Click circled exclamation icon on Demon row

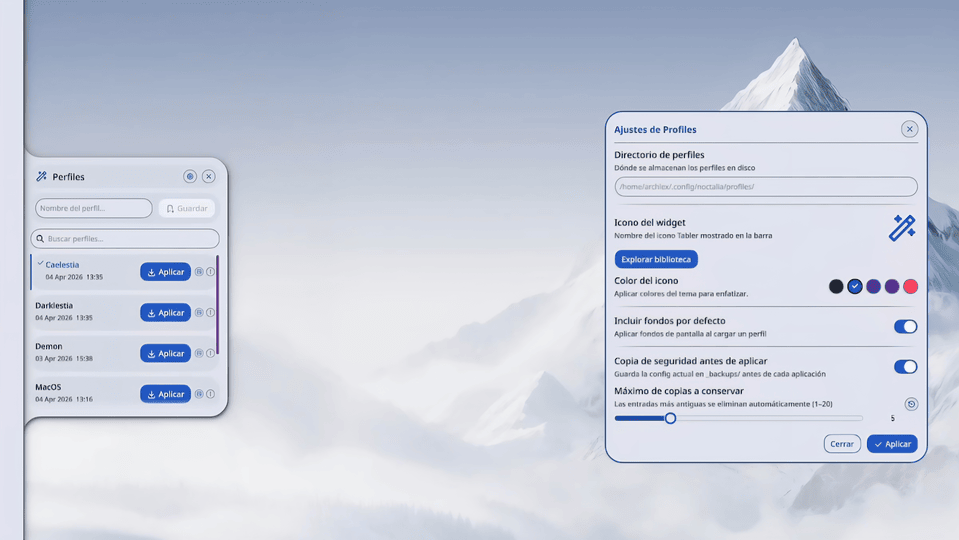[x=210, y=353]
